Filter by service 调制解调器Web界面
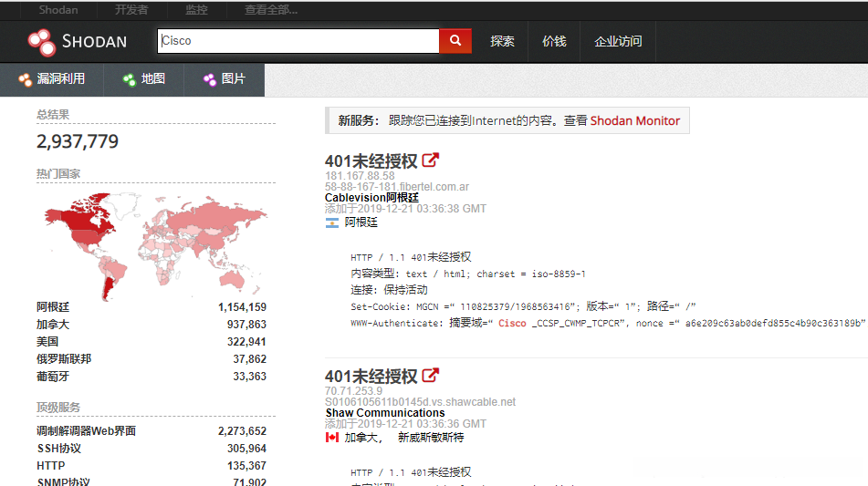The image size is (868, 486). point(86,431)
